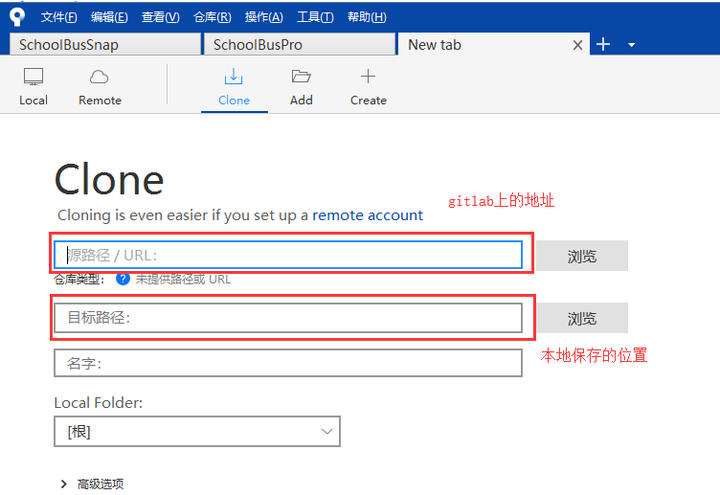Select the Clone download icon

point(234,77)
